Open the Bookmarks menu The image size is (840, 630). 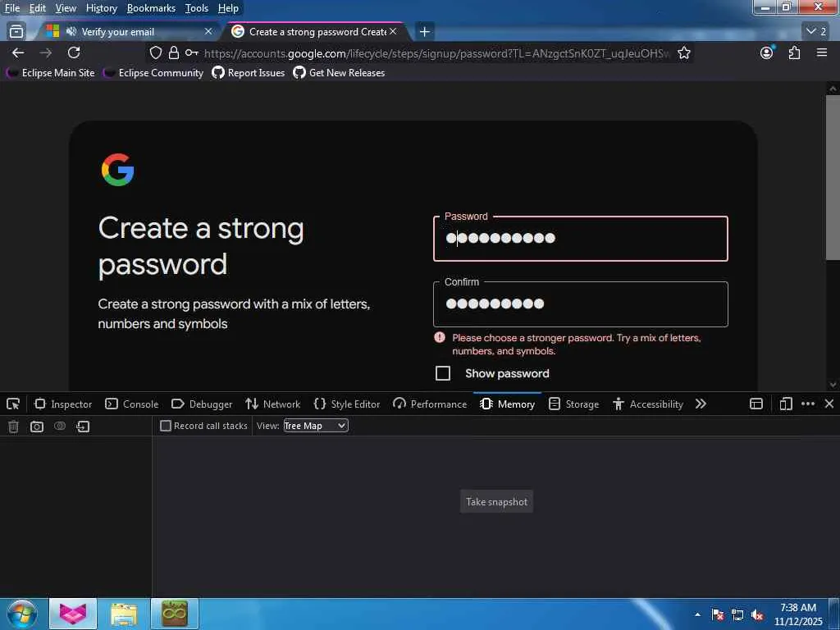click(x=151, y=8)
